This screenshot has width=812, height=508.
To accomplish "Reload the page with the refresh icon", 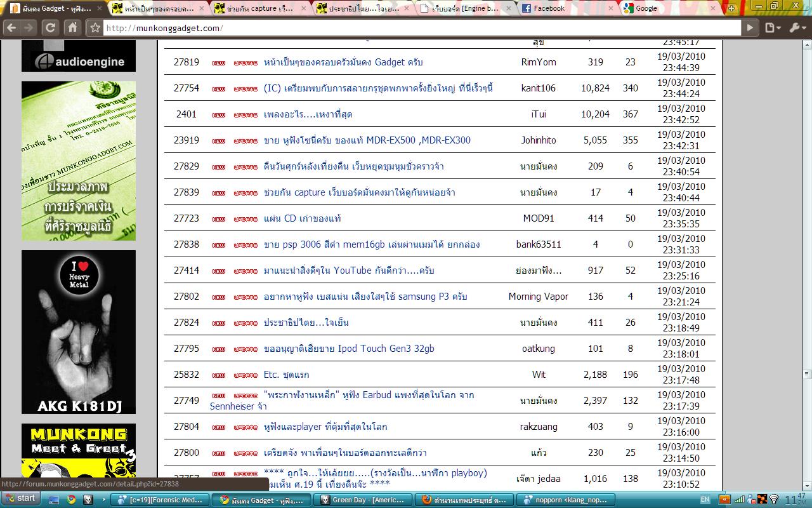I will [51, 28].
